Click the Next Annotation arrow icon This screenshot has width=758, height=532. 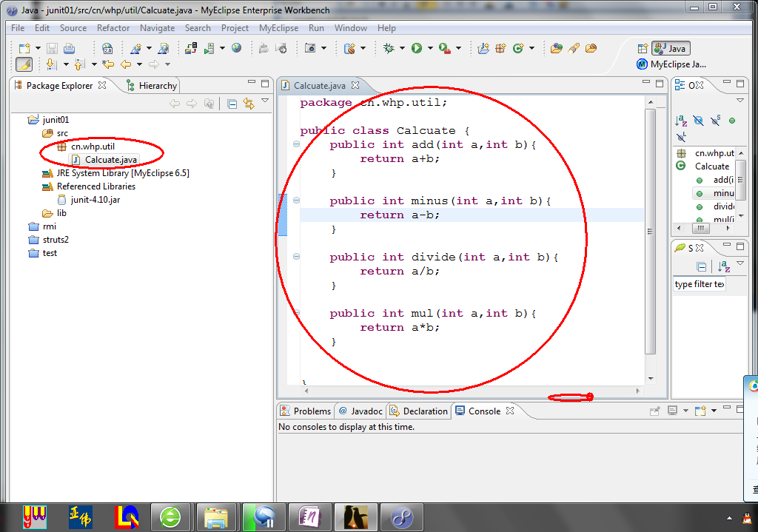[51, 64]
